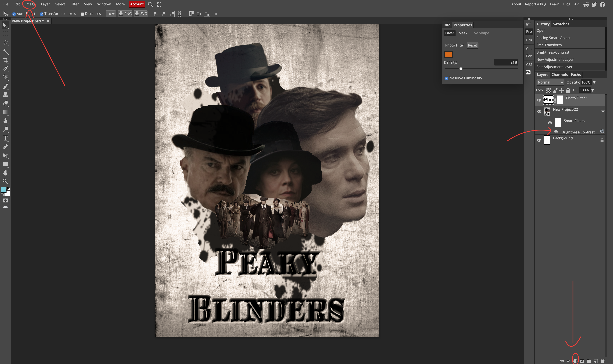
Task: Export as PNG button
Action: click(125, 14)
